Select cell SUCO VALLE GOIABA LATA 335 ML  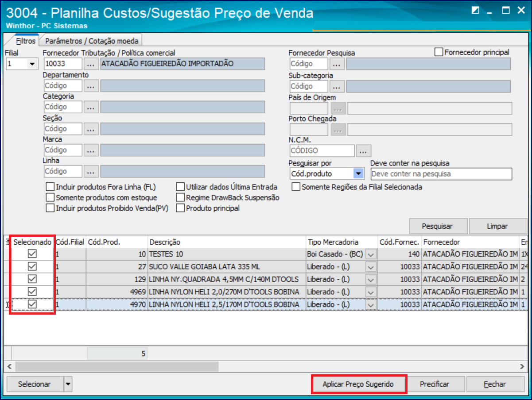click(x=226, y=267)
